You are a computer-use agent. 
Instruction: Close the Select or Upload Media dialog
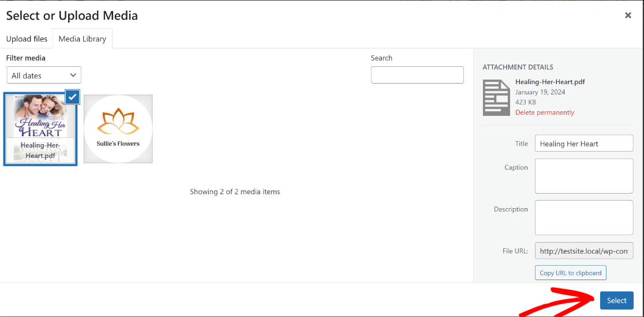pos(628,16)
